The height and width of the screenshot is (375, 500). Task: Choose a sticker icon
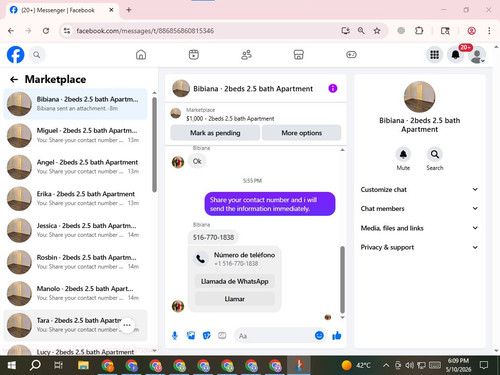click(x=207, y=335)
